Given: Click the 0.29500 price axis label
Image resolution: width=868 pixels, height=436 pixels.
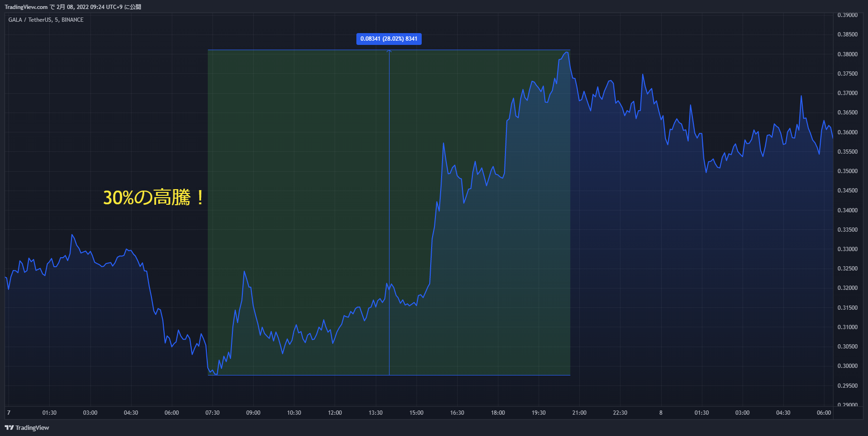Looking at the screenshot, I should point(848,386).
